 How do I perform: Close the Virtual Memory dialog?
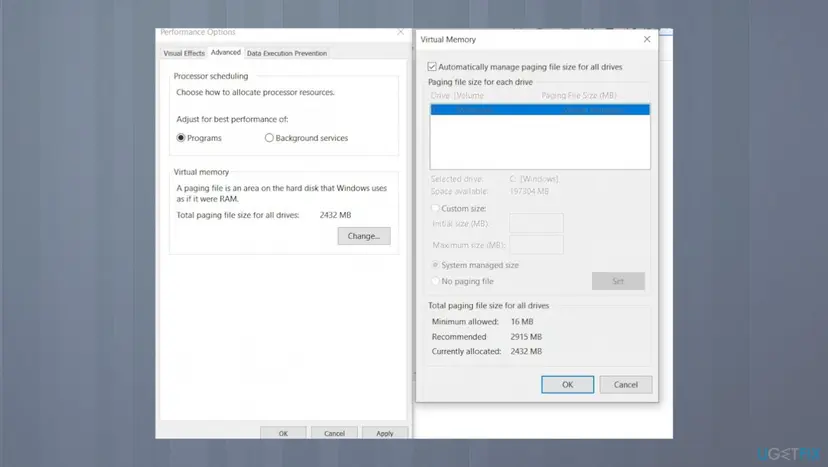pyautogui.click(x=647, y=39)
